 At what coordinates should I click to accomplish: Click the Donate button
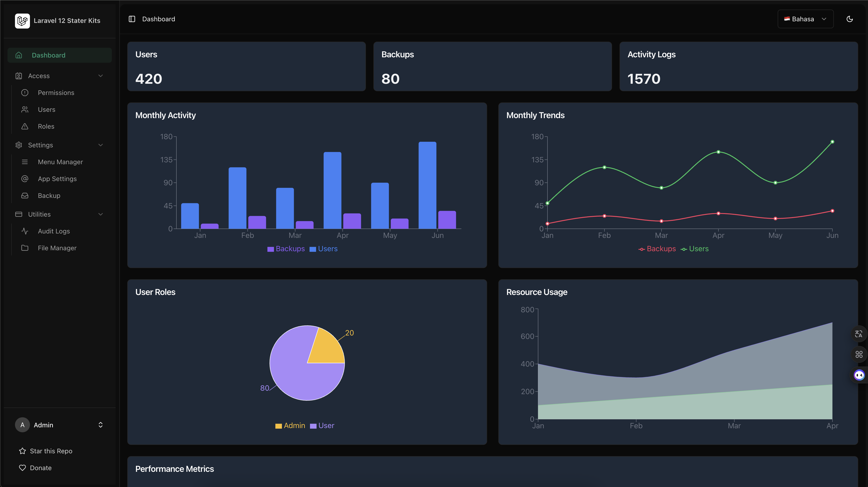pyautogui.click(x=40, y=467)
